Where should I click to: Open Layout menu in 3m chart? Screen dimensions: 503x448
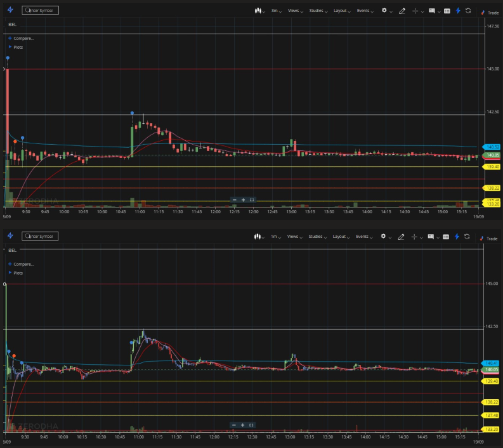click(342, 11)
